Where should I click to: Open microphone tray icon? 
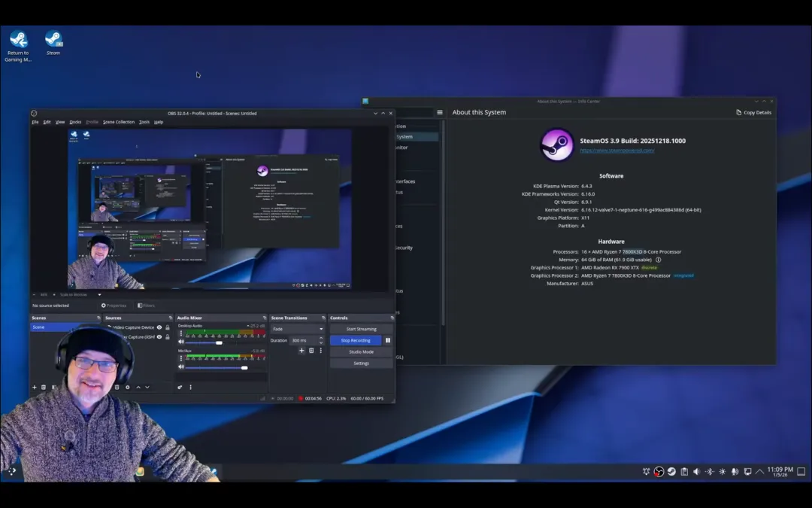click(x=735, y=471)
